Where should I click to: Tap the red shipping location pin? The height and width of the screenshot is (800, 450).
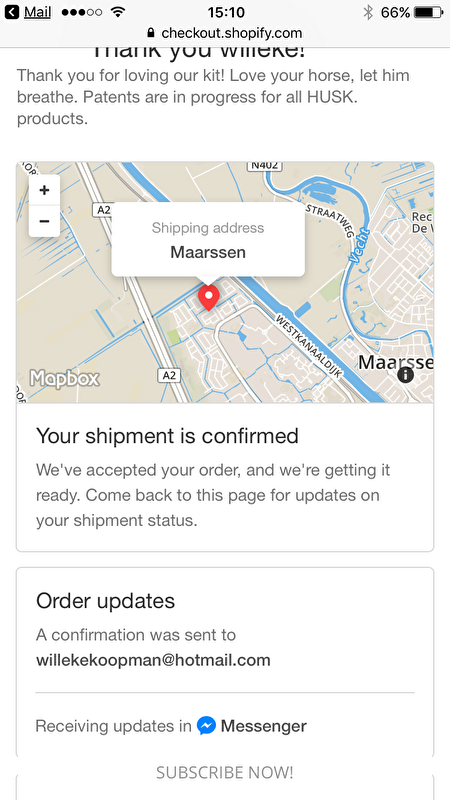pos(209,298)
